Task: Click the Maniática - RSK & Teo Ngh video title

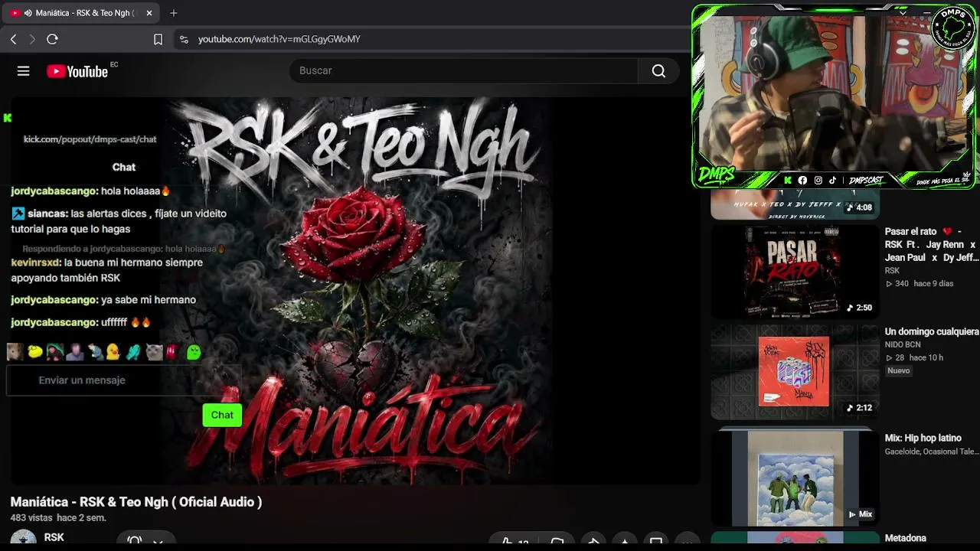Action: tap(136, 502)
